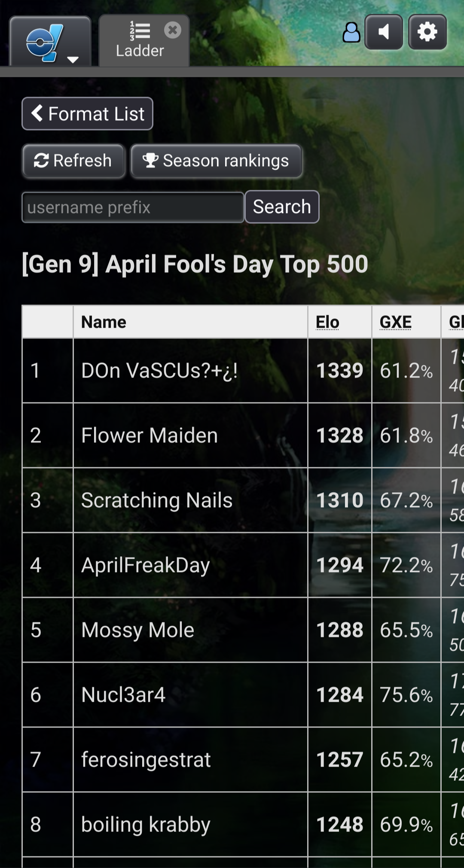Viewport: 464px width, 868px height.
Task: Open boiling krabby player entry
Action: click(x=146, y=825)
